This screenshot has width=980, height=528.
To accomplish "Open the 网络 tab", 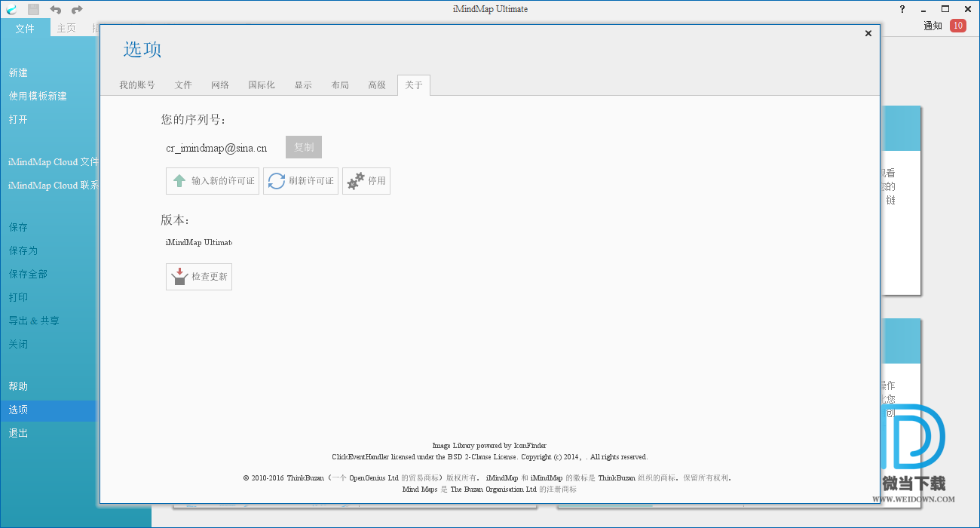I will (x=220, y=85).
